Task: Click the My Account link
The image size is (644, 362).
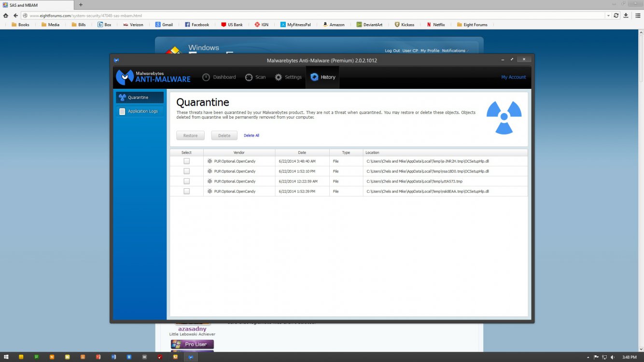Action: [x=514, y=77]
